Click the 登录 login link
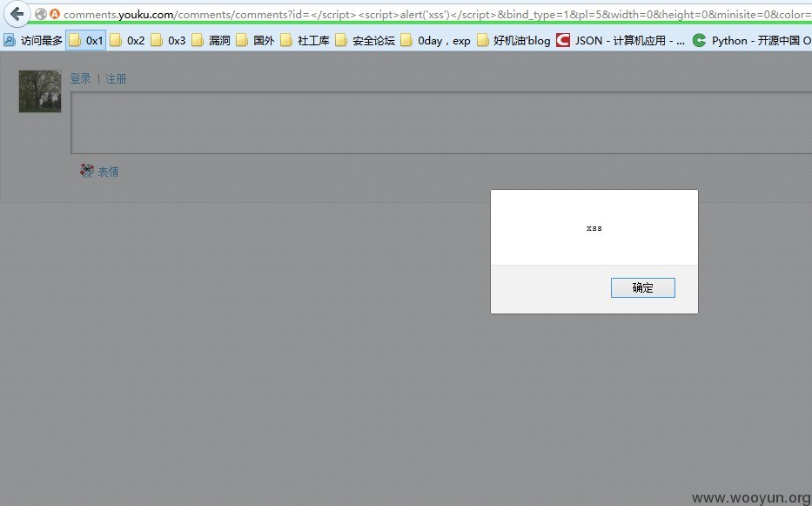Image resolution: width=812 pixels, height=506 pixels. point(80,78)
